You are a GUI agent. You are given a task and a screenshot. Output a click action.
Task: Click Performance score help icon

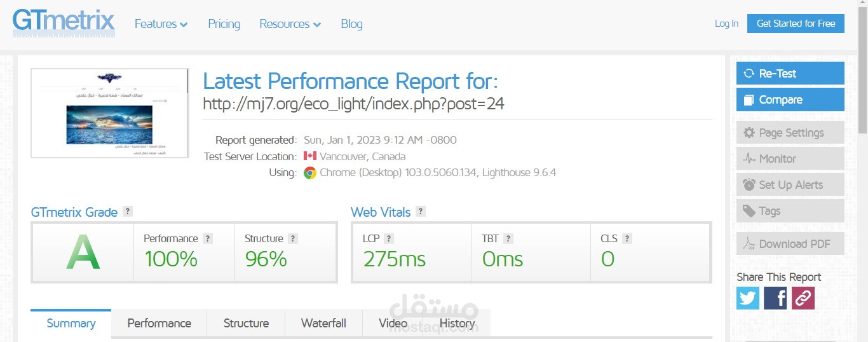(x=208, y=238)
